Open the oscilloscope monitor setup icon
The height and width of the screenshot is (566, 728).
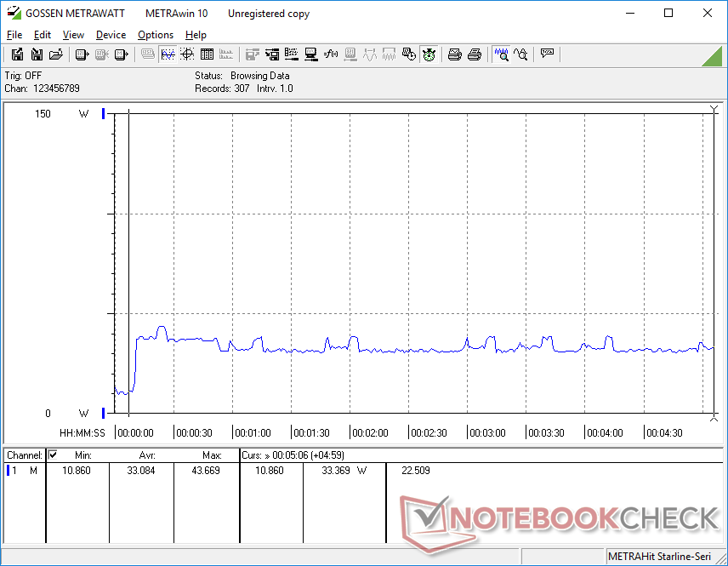click(311, 54)
